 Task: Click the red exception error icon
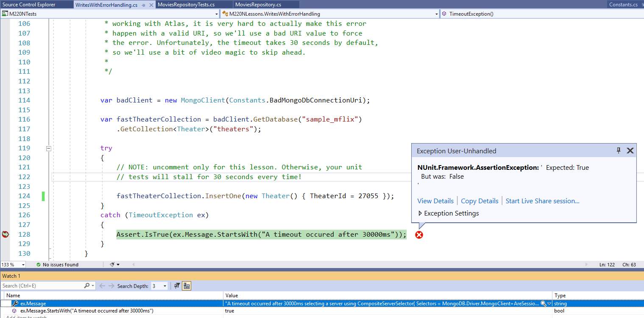point(419,235)
